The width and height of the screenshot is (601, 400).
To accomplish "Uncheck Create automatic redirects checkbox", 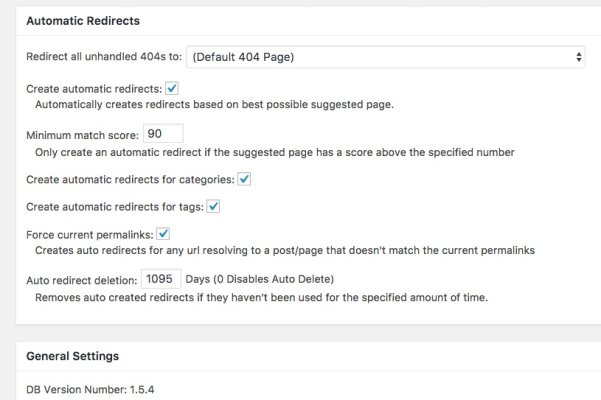I will pos(172,89).
